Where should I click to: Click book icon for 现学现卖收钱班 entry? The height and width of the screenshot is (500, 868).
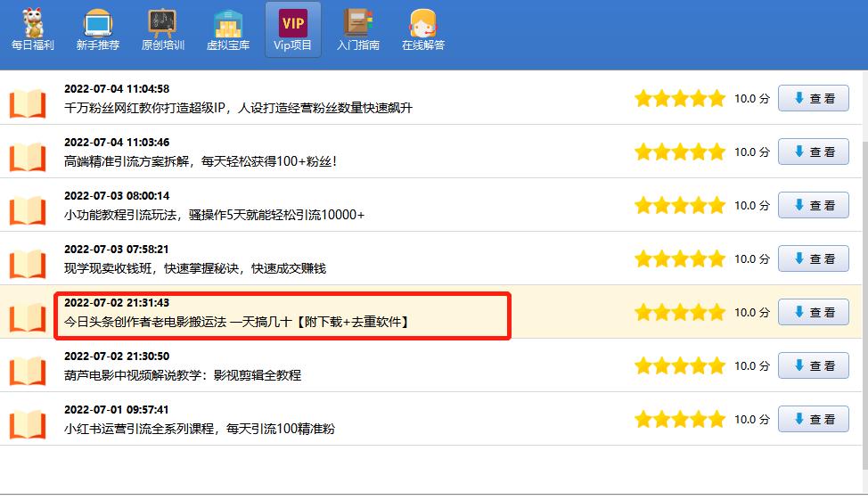tap(27, 264)
